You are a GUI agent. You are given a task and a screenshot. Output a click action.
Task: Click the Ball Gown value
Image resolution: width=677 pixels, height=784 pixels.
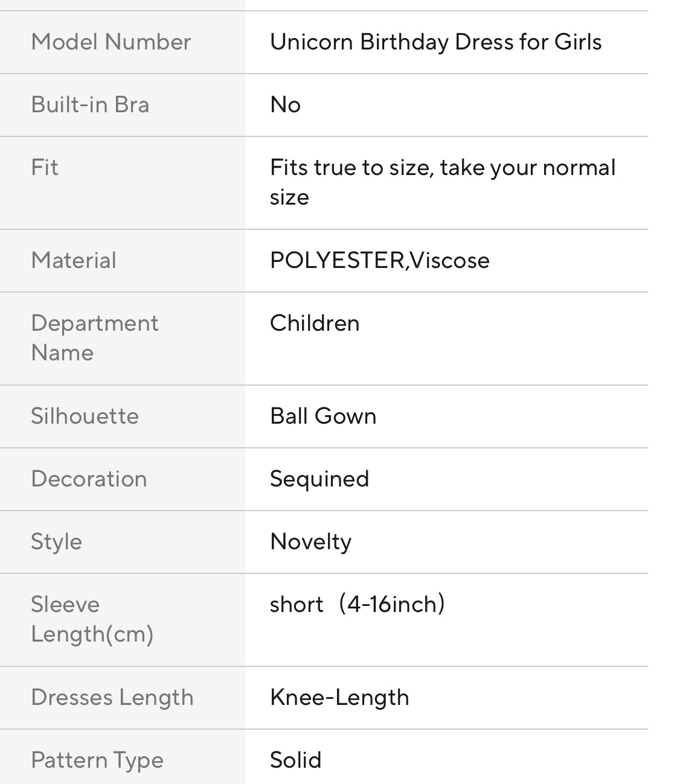point(323,416)
